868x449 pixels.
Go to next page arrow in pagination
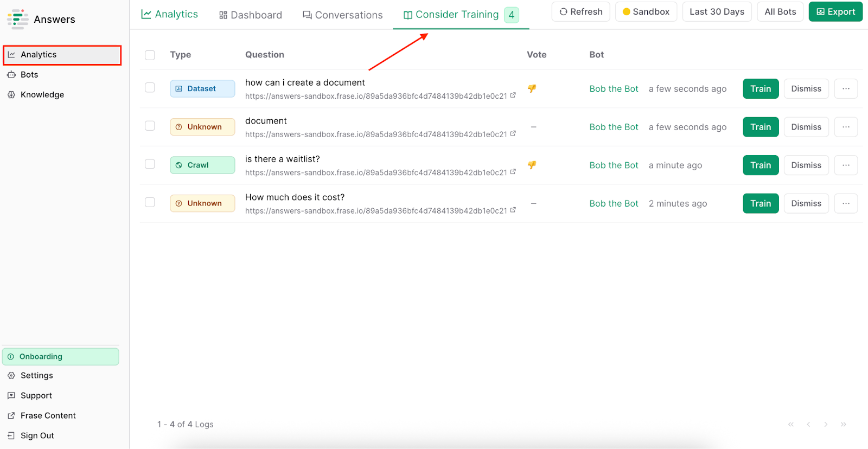pyautogui.click(x=826, y=425)
